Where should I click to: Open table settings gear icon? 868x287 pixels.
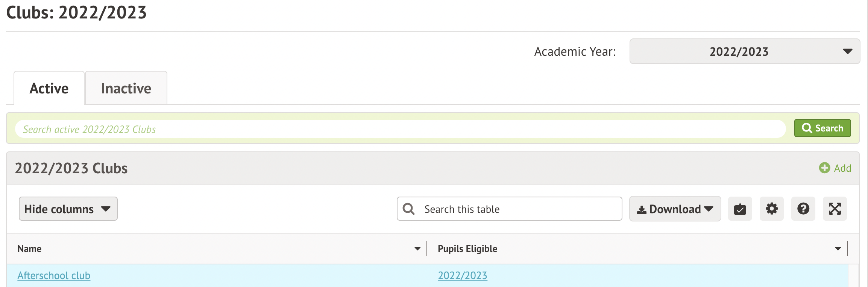click(771, 209)
